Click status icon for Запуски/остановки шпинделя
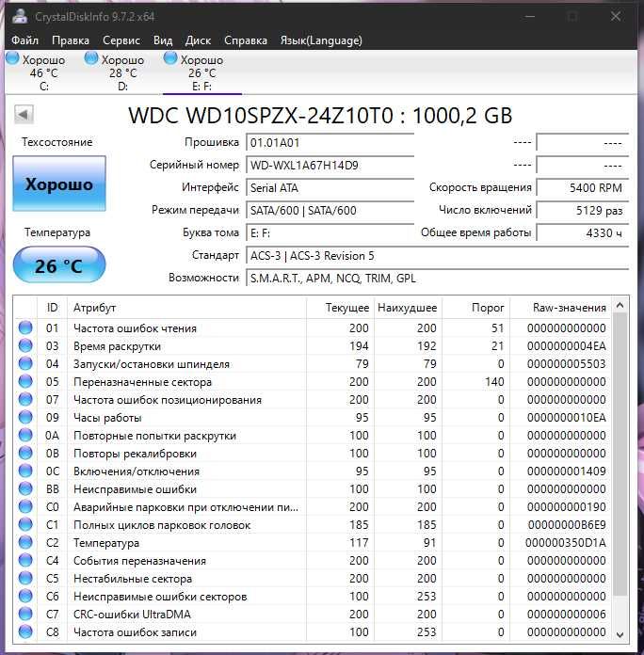This screenshot has width=644, height=655. [25, 363]
